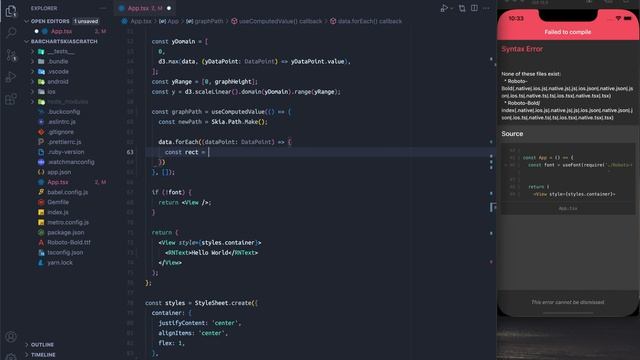This screenshot has height=360, width=640.
Task: Open the .eslintrc.js file
Action: (62, 122)
